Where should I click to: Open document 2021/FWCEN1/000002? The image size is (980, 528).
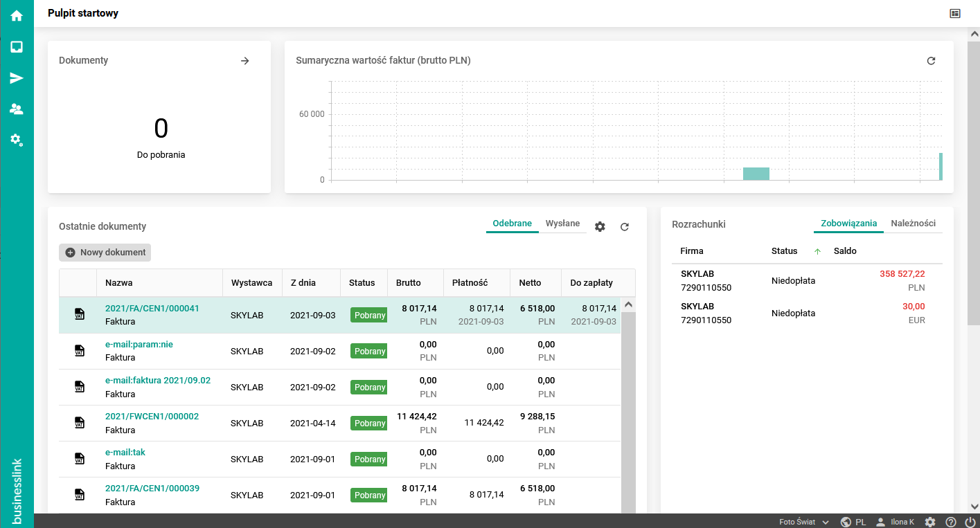pyautogui.click(x=152, y=416)
